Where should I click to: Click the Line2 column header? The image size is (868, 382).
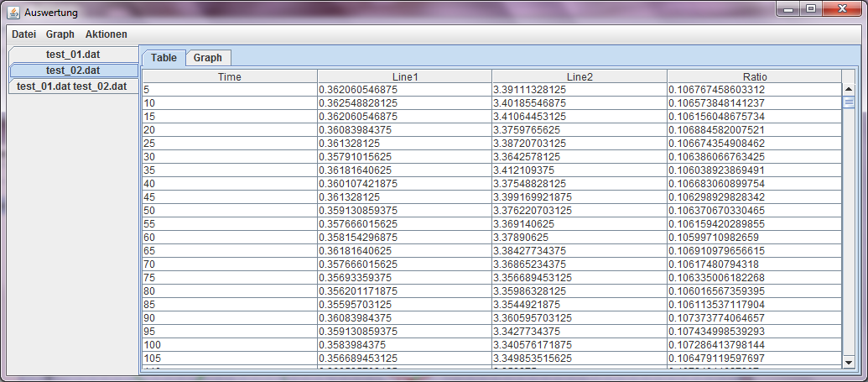(x=580, y=76)
